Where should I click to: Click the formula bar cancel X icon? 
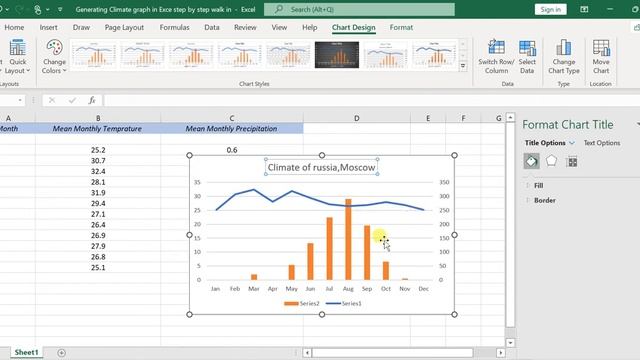52,100
